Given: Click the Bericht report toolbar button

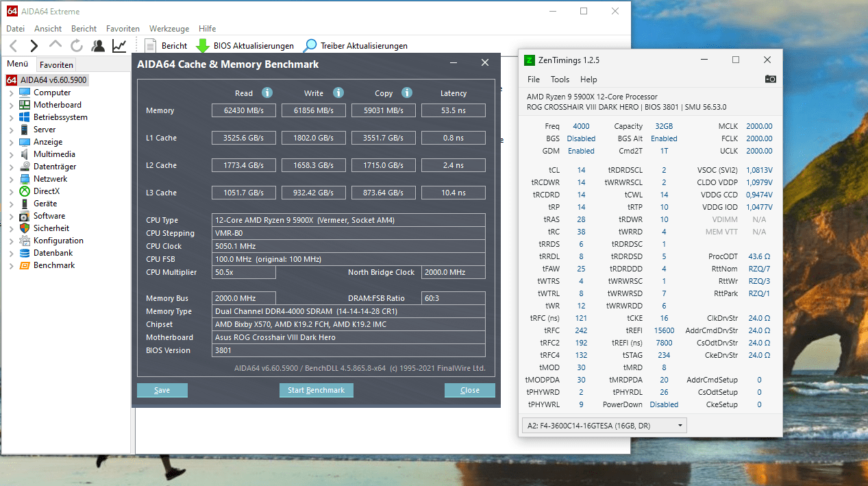Looking at the screenshot, I should click(x=166, y=46).
